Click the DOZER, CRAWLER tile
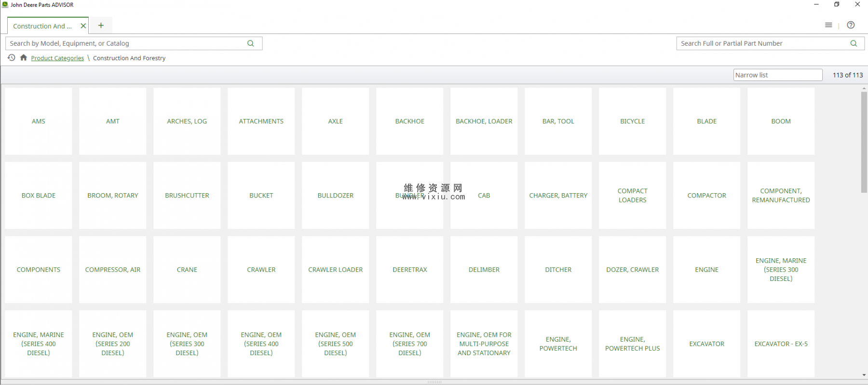This screenshot has width=868, height=385. coord(633,270)
